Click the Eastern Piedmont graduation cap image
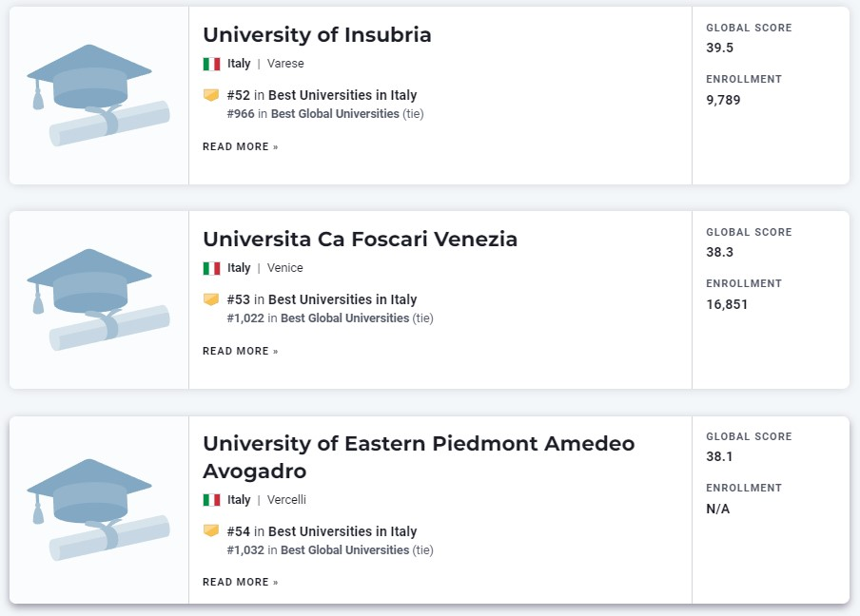The image size is (860, 616). (98, 510)
